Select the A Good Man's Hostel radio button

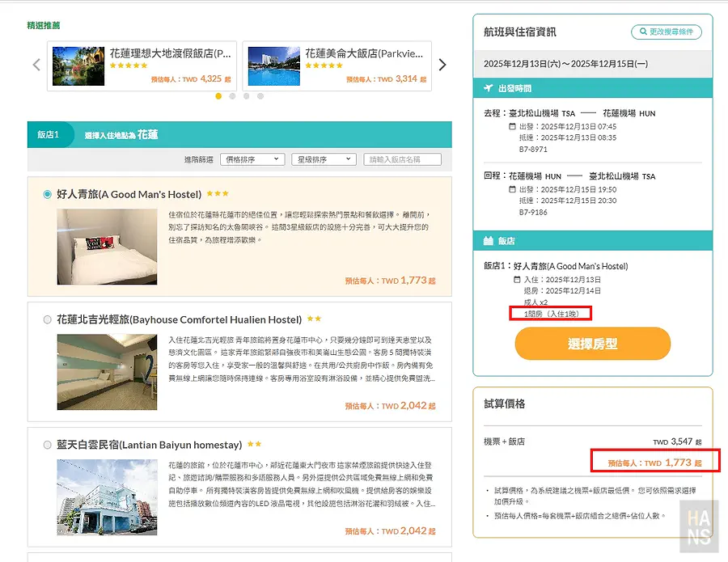(45, 192)
